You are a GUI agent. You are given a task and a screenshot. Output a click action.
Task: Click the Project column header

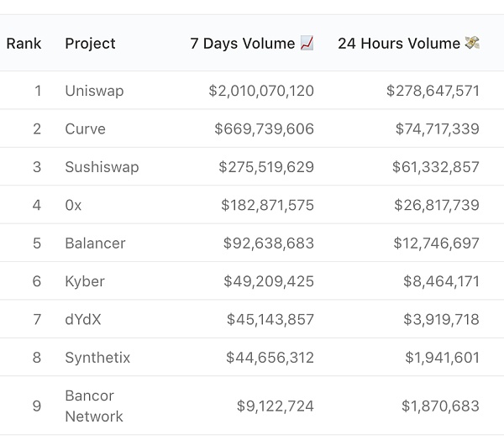coord(90,44)
